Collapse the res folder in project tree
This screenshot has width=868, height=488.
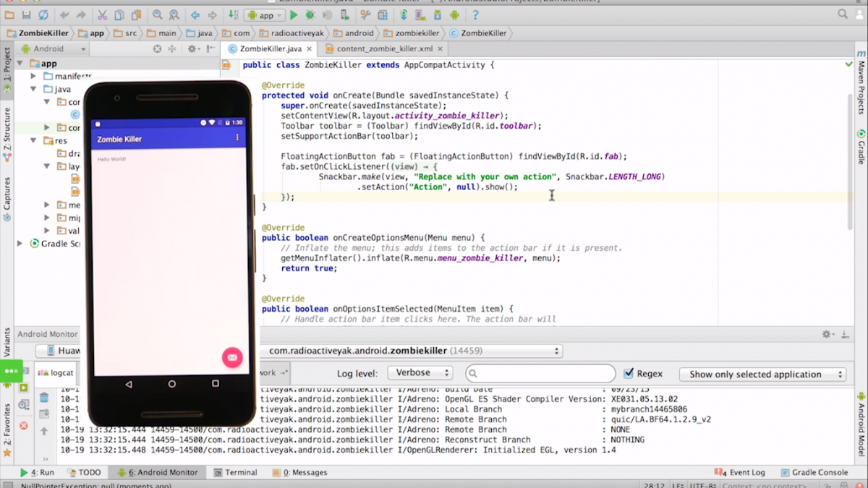tap(33, 141)
